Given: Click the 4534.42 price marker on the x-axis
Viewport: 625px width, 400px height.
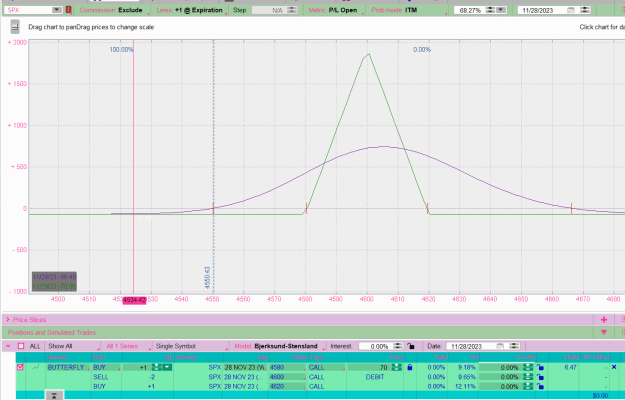Looking at the screenshot, I should pos(134,300).
